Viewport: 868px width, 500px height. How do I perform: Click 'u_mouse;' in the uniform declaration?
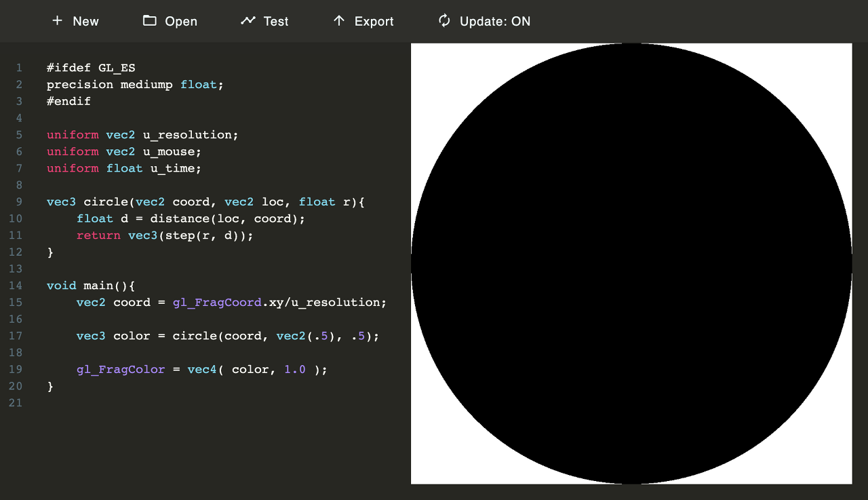coord(172,151)
